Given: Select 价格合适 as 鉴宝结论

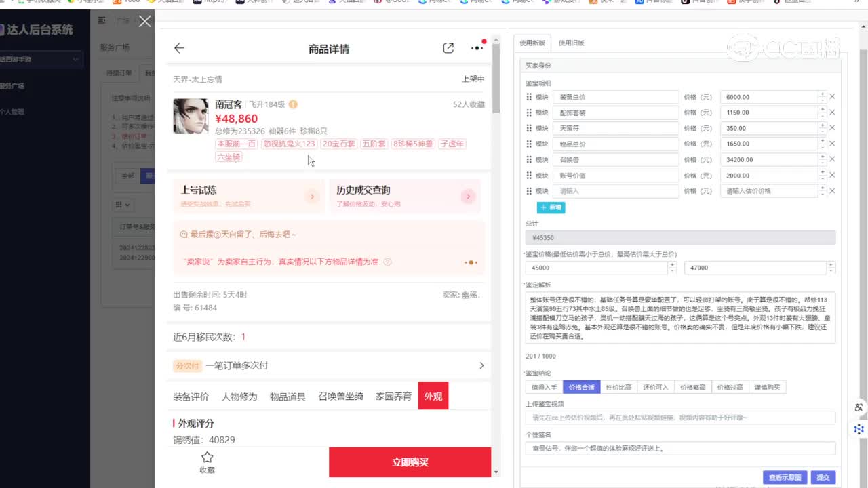Looking at the screenshot, I should click(x=581, y=388).
